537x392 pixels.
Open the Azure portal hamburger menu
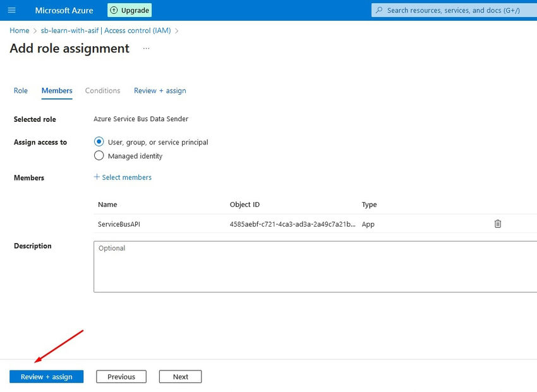[11, 10]
